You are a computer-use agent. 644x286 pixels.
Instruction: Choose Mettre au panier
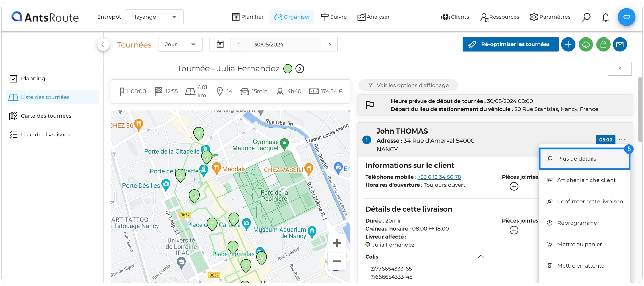pyautogui.click(x=585, y=244)
